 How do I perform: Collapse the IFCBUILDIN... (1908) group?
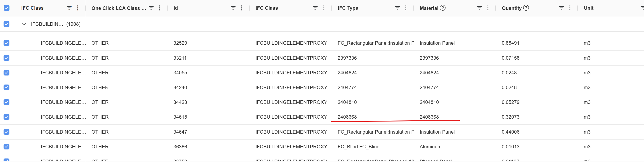tap(24, 24)
